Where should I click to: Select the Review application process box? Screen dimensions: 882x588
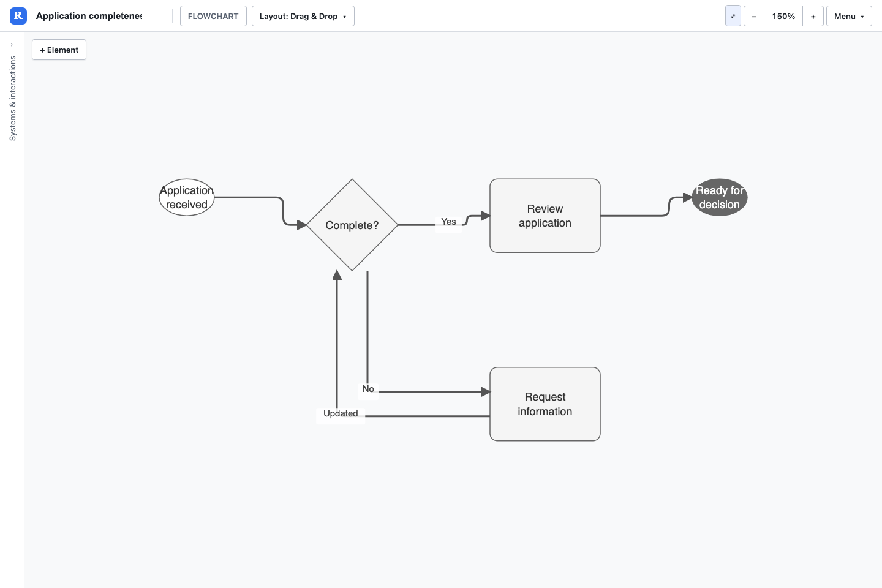(x=545, y=216)
